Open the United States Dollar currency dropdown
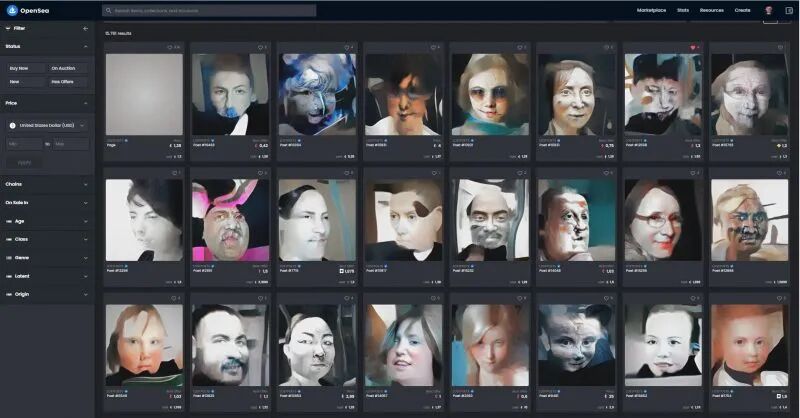This screenshot has width=800, height=418. pos(47,126)
